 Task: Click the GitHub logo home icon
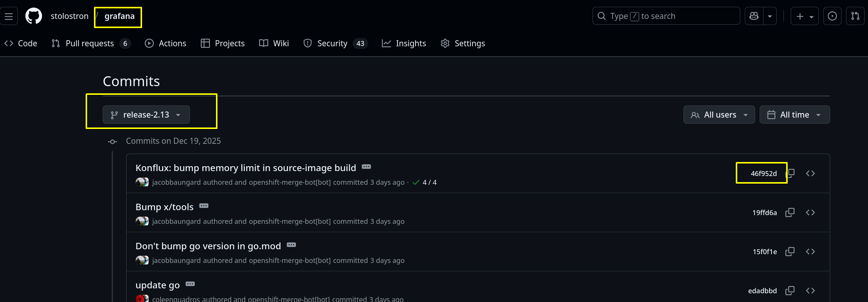click(x=34, y=16)
